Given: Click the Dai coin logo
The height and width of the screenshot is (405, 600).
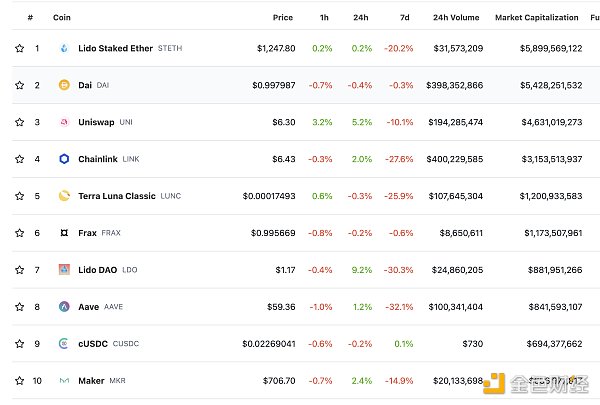Looking at the screenshot, I should [64, 85].
